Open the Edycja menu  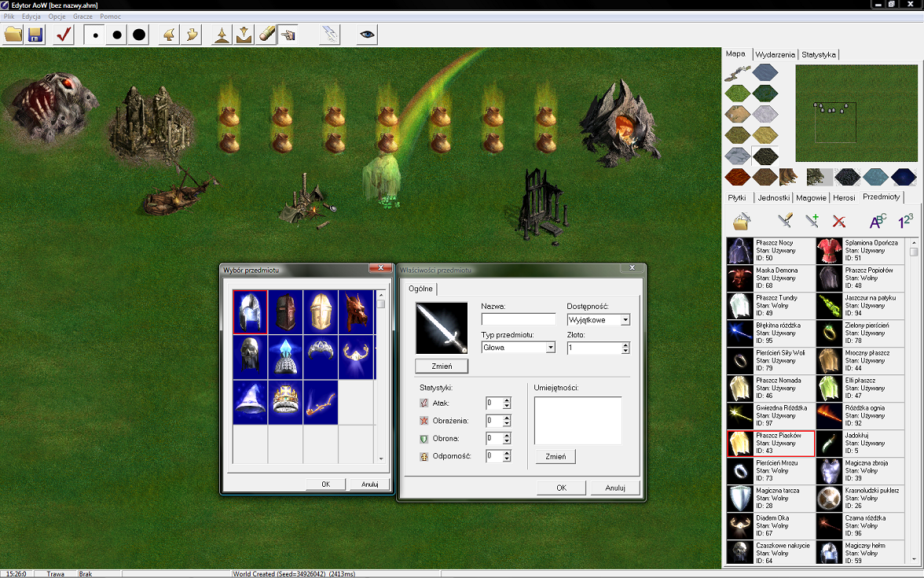[x=31, y=17]
